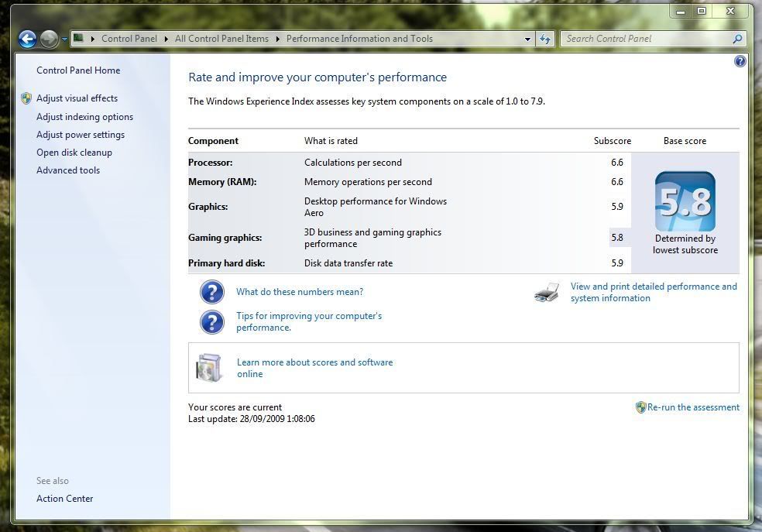Click the 5.8 base score badge

point(685,201)
